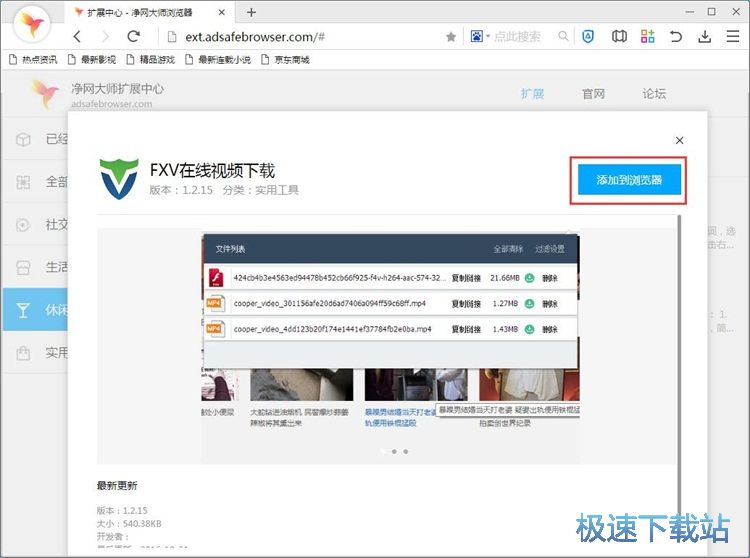Image resolution: width=750 pixels, height=558 pixels.
Task: Expand the search engine selector dropdown
Action: [480, 37]
